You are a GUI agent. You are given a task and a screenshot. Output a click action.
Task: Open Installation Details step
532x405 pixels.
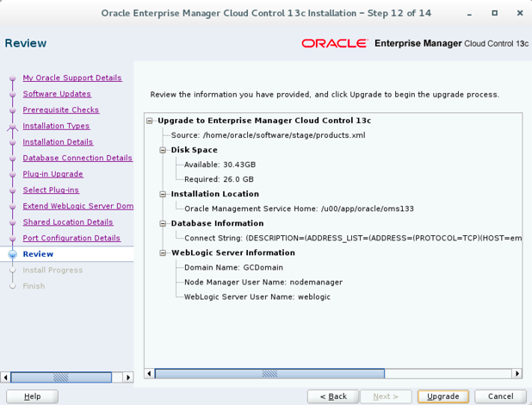click(x=58, y=141)
